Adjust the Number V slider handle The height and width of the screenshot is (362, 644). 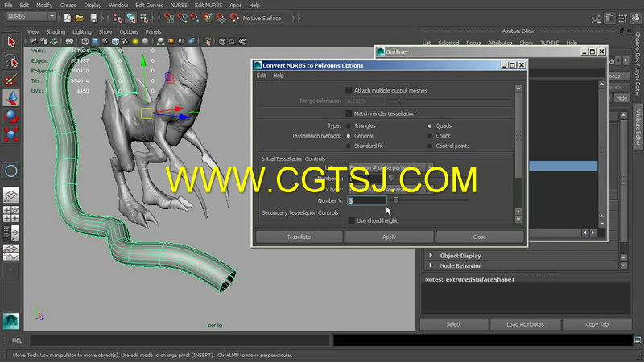[396, 200]
